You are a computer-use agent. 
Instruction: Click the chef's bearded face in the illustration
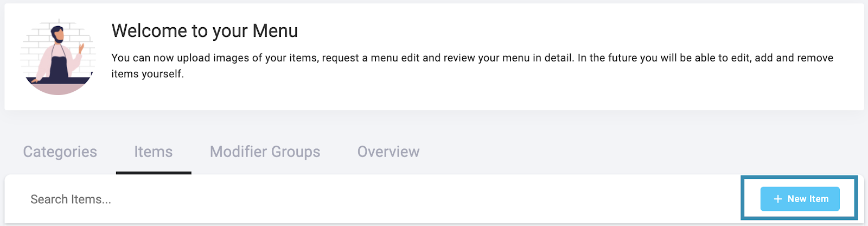(x=58, y=36)
